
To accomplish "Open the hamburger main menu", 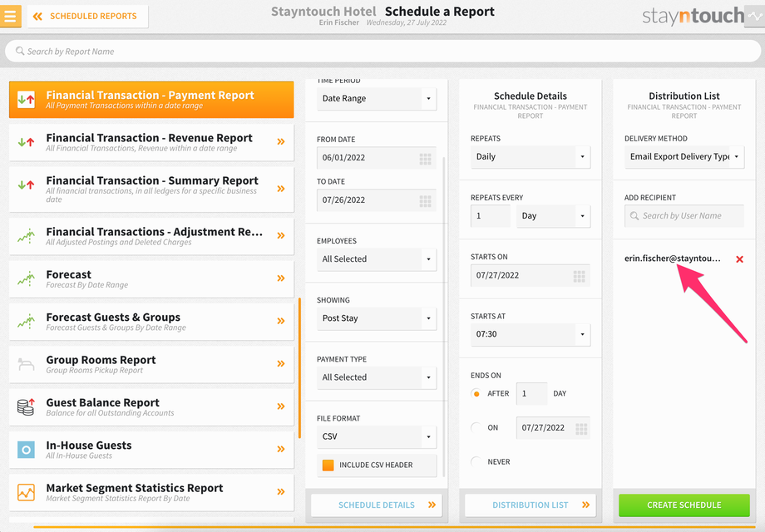I will point(10,16).
